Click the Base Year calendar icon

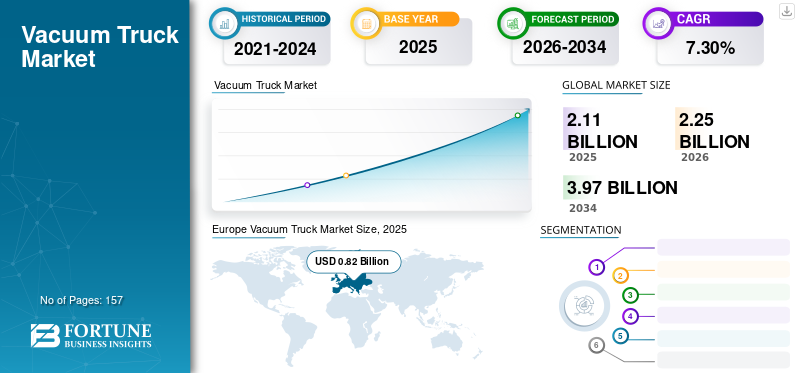click(x=366, y=23)
